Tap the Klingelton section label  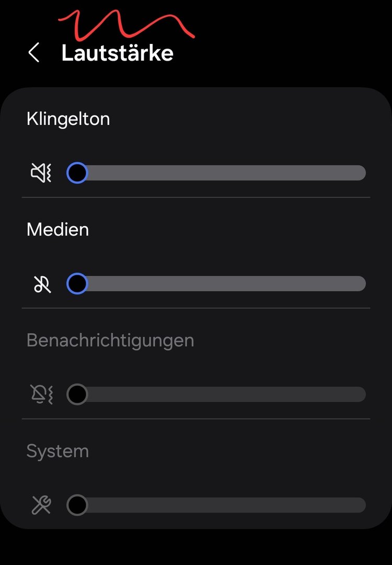pyautogui.click(x=68, y=119)
